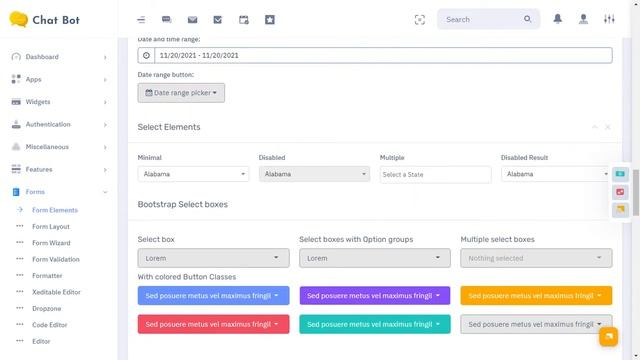Image resolution: width=640 pixels, height=360 pixels.
Task: Open the disabled Alabama select
Action: coord(314,174)
